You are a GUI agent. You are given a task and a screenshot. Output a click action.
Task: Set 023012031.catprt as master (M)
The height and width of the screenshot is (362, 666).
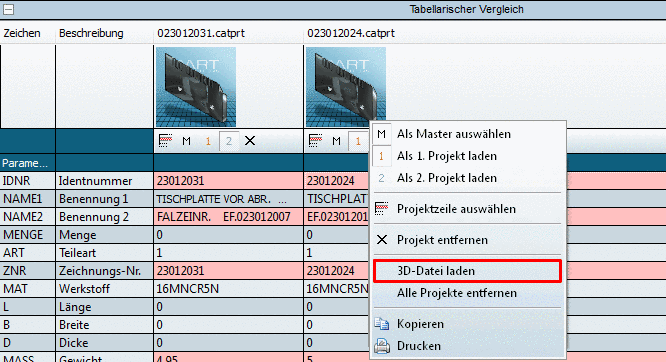tap(186, 141)
